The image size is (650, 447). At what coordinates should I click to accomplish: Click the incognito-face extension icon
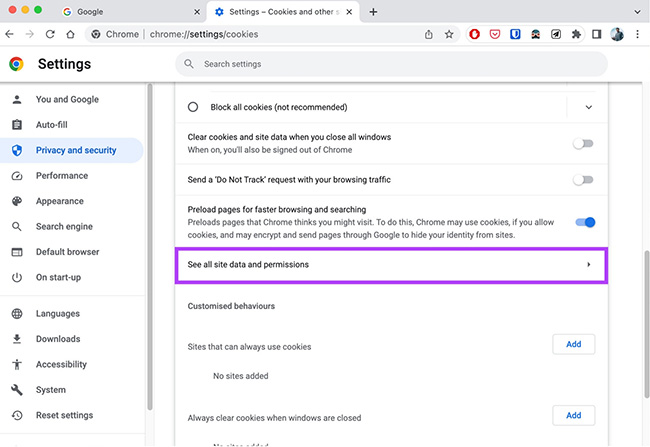click(x=536, y=34)
